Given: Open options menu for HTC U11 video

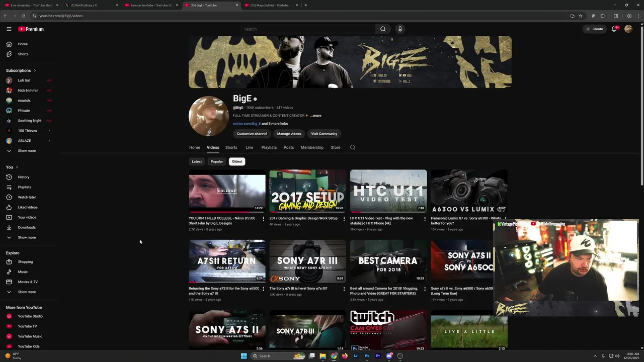Looking at the screenshot, I should 425,219.
